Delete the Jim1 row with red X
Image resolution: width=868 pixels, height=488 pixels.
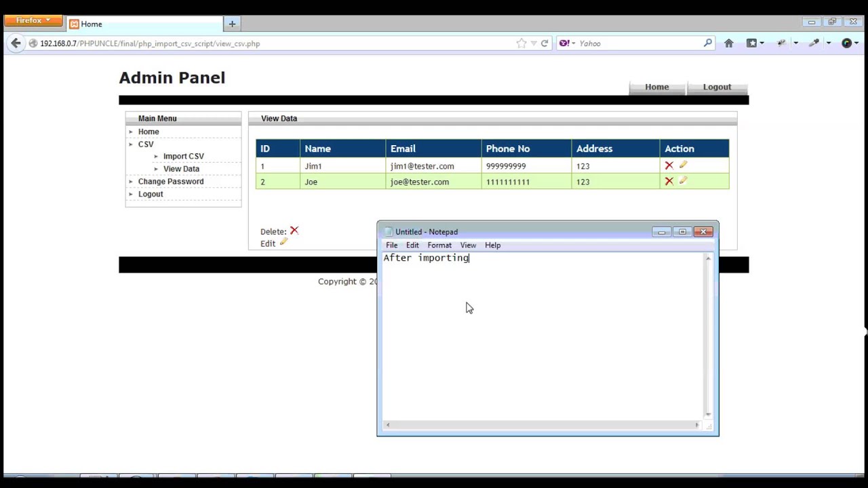tap(669, 165)
